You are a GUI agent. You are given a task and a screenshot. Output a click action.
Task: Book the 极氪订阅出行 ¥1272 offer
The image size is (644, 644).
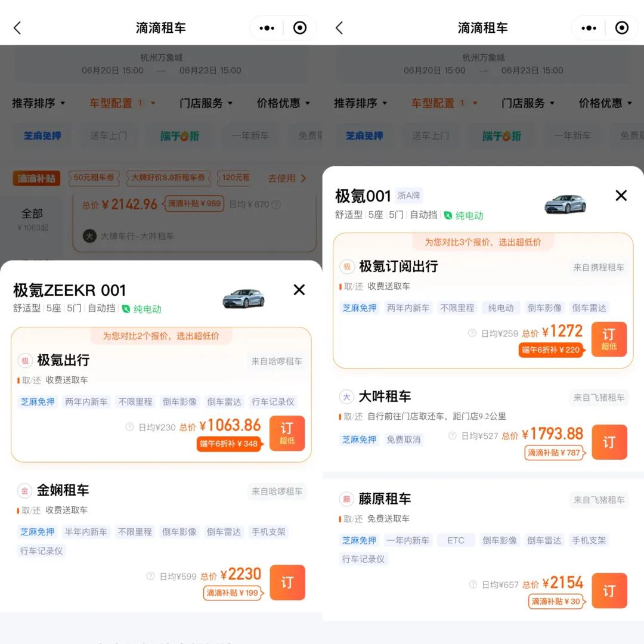(609, 339)
